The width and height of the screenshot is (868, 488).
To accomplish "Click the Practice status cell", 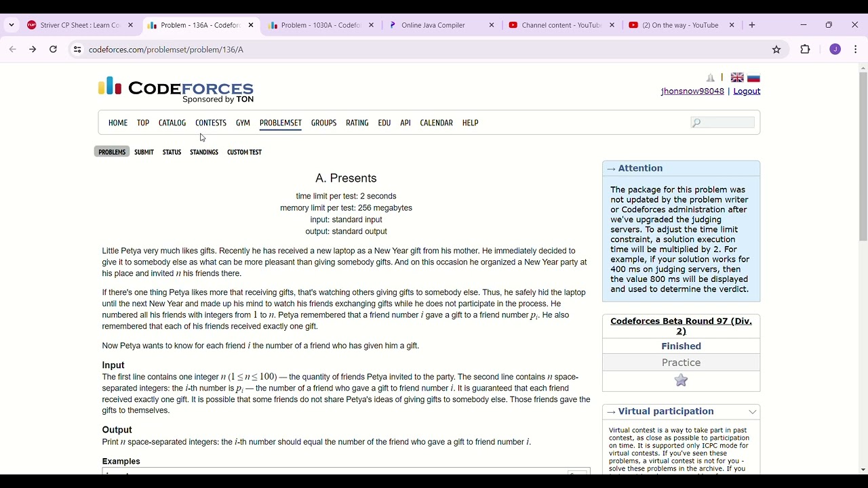I will tap(682, 363).
